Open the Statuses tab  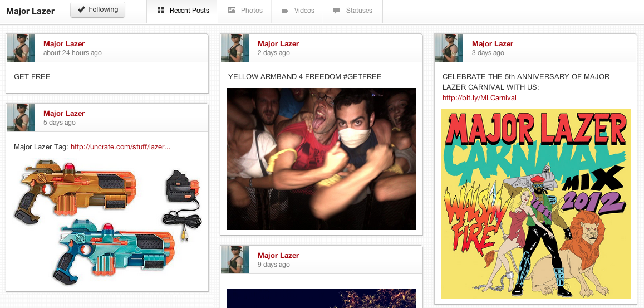352,11
